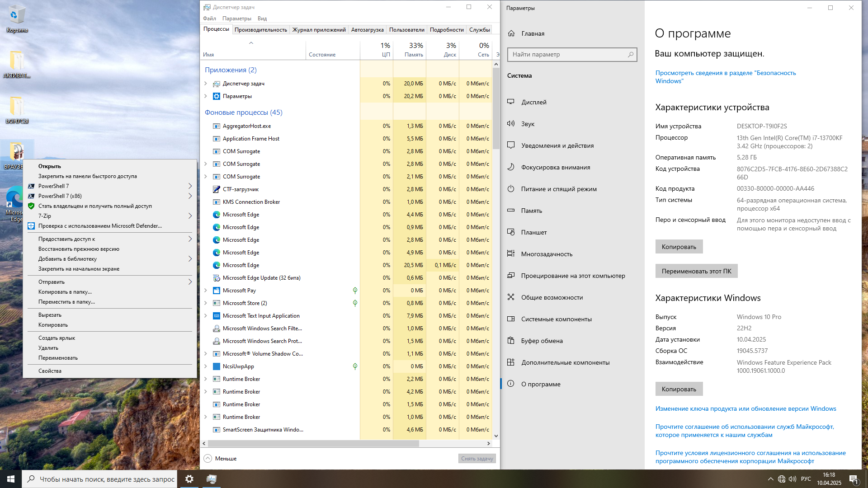Screen dimensions: 868x488
Task: Expand the Параметры app row
Action: point(206,96)
